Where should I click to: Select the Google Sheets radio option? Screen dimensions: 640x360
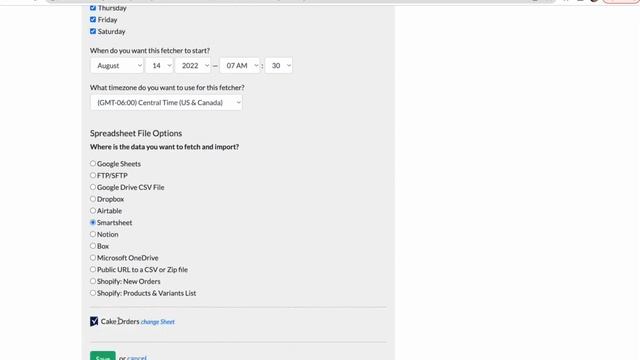click(x=93, y=163)
